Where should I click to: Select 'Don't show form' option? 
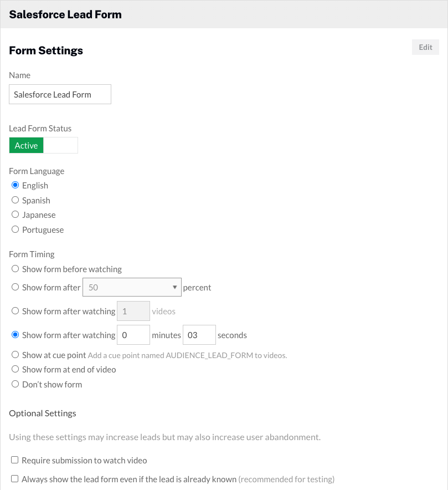[15, 383]
